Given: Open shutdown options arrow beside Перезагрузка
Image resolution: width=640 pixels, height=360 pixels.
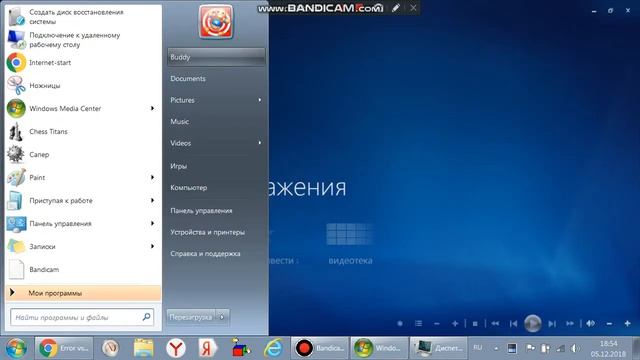Looking at the screenshot, I should [222, 317].
